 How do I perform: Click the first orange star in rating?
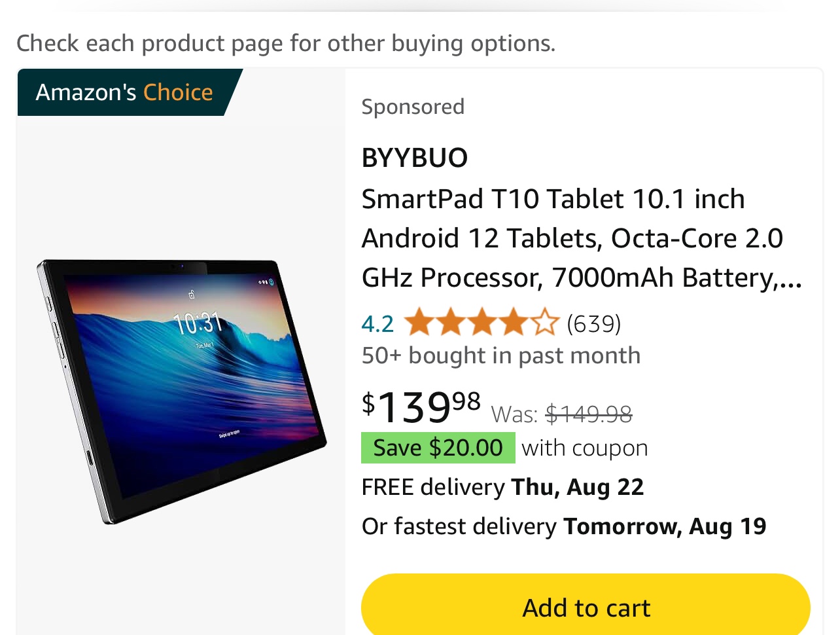coord(419,321)
